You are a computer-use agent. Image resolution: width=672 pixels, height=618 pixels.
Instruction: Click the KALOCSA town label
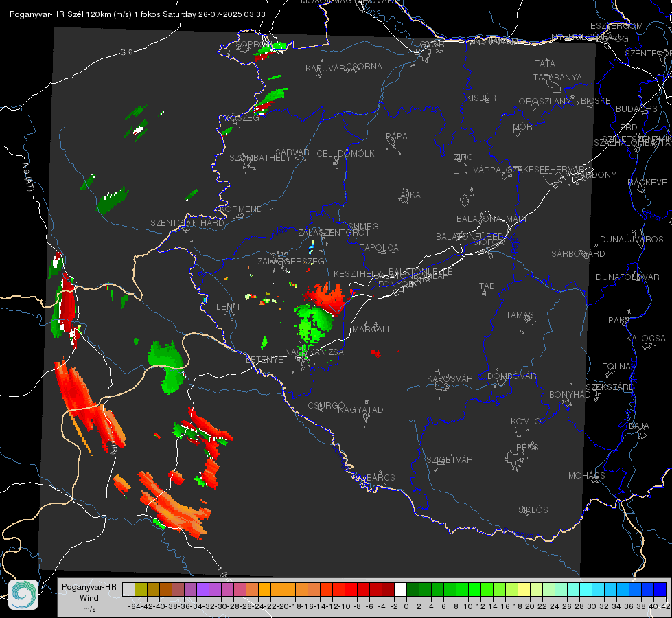(x=645, y=339)
